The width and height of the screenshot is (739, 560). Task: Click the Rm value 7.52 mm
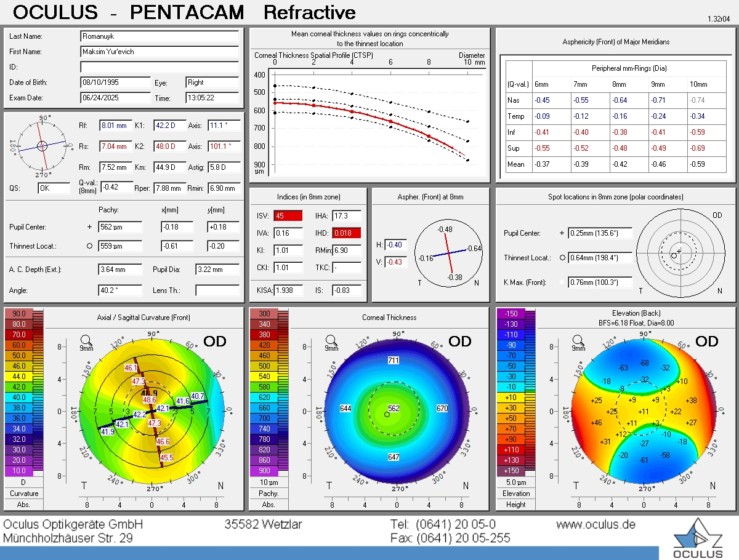(x=116, y=167)
